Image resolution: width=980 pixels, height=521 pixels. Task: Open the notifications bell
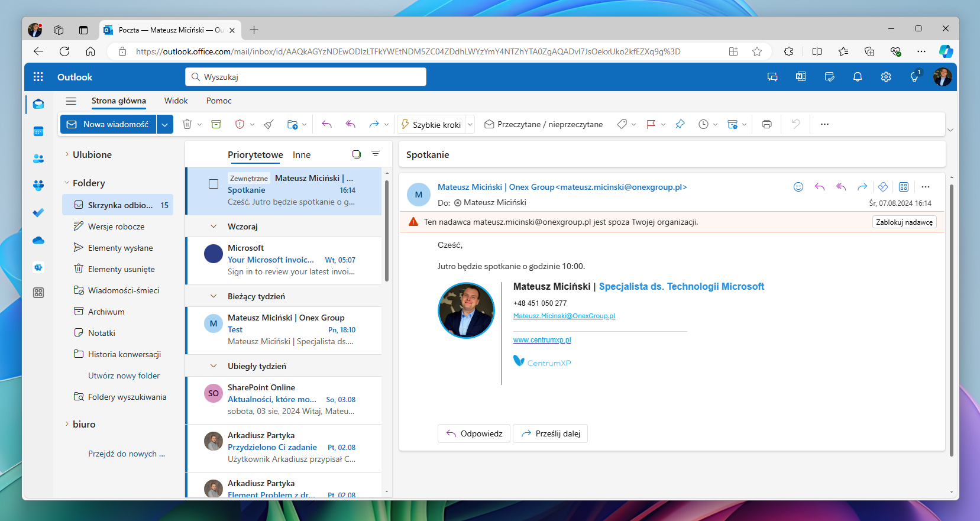tap(858, 77)
